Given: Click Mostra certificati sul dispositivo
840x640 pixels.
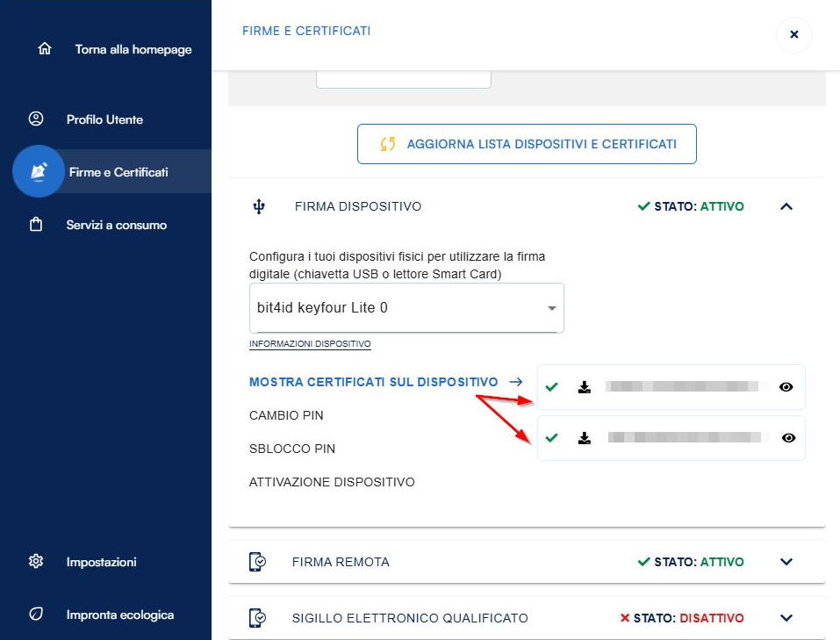Looking at the screenshot, I should point(373,382).
